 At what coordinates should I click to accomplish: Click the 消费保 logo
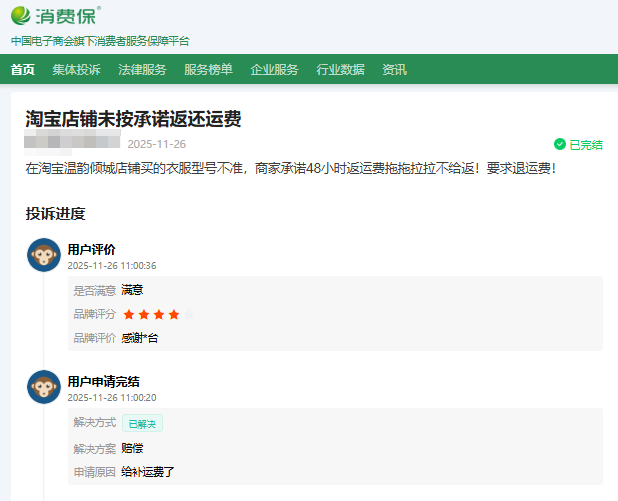pyautogui.click(x=56, y=17)
